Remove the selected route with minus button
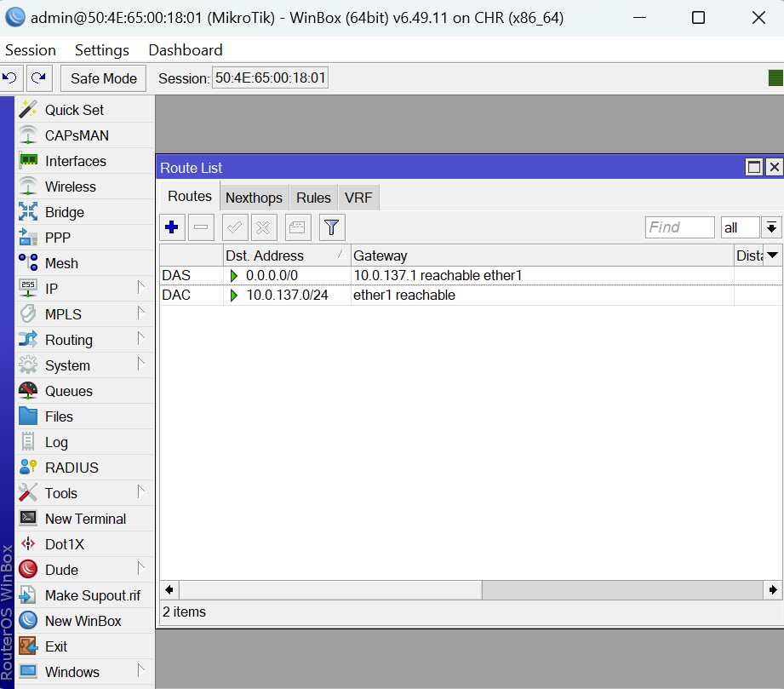The image size is (784, 689). pyautogui.click(x=201, y=227)
